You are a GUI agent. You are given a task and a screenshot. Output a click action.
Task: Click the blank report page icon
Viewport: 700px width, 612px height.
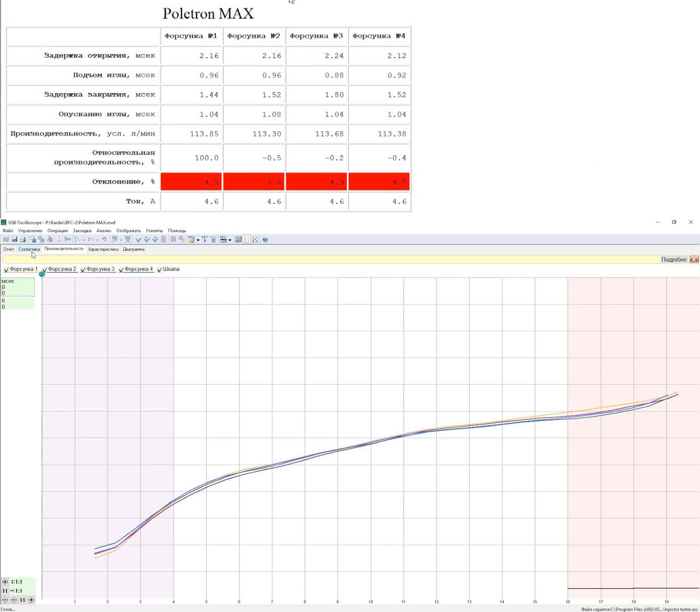point(247,239)
